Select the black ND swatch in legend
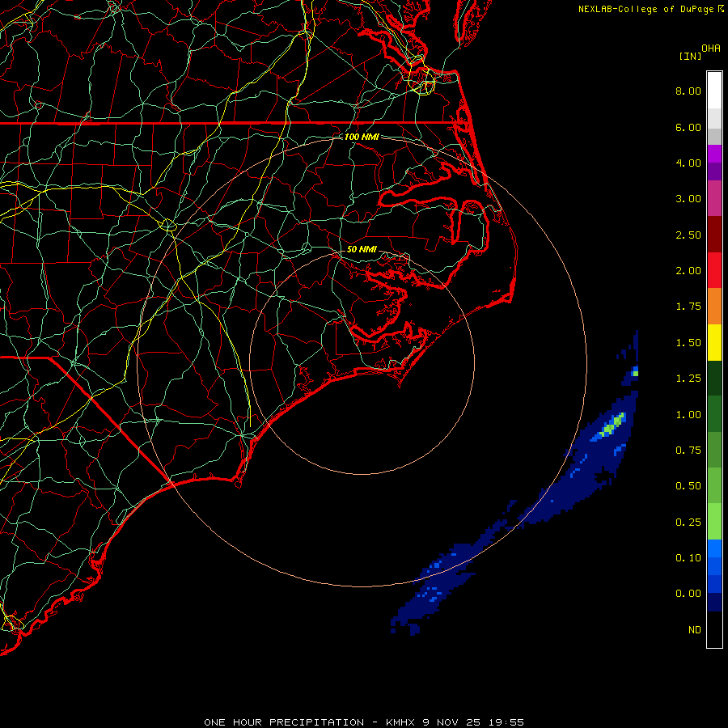 (714, 629)
